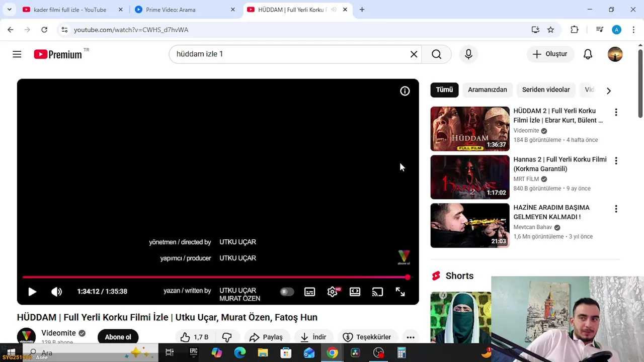Image resolution: width=644 pixels, height=362 pixels.
Task: Open the Chrome profile A icon
Action: tap(616, 30)
